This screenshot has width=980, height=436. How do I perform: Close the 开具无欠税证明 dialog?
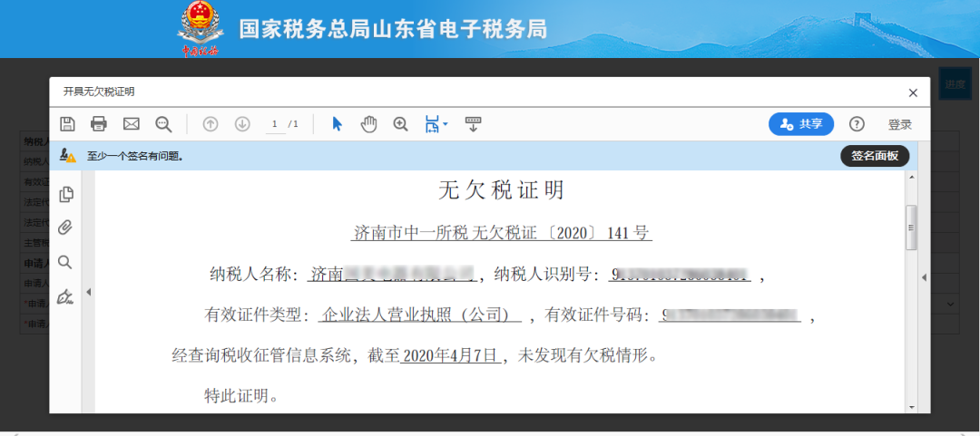tap(913, 92)
